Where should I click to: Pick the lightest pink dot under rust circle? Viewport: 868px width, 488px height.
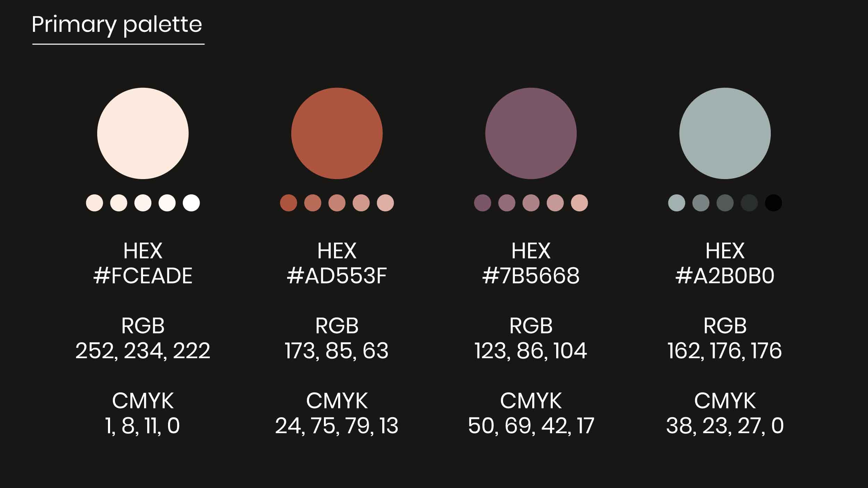pos(385,203)
